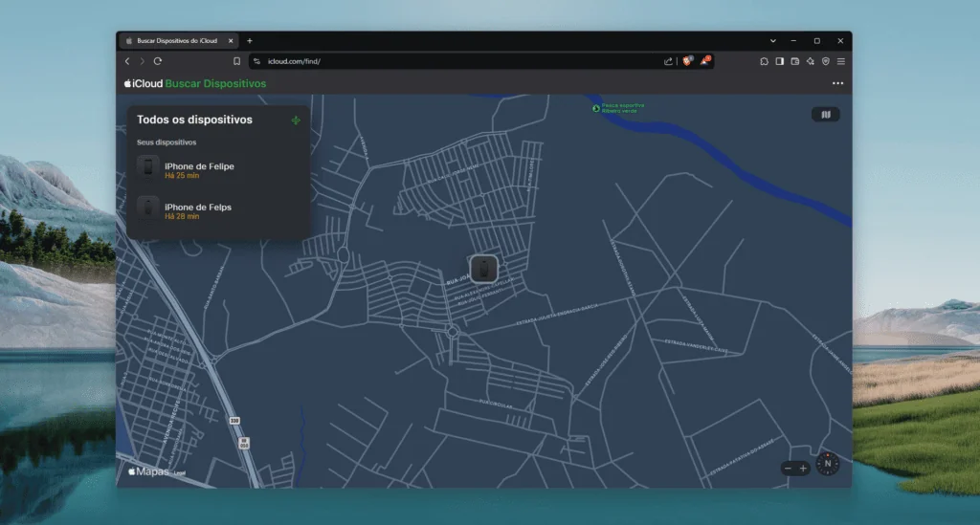The height and width of the screenshot is (525, 980).
Task: Zoom out the map with minus button
Action: 788,469
